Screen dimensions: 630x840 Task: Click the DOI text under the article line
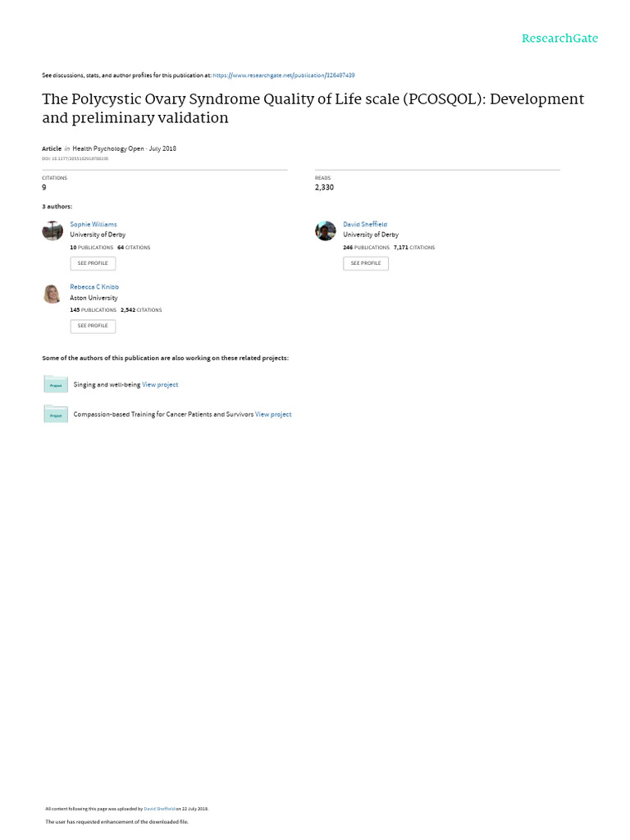coord(75,158)
